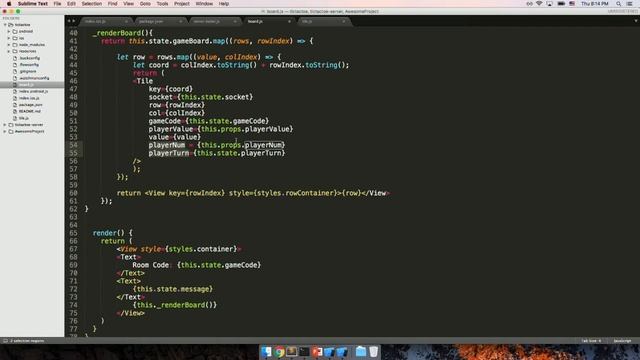Open package.json in the sidebar
The image size is (640, 360).
(30, 104)
